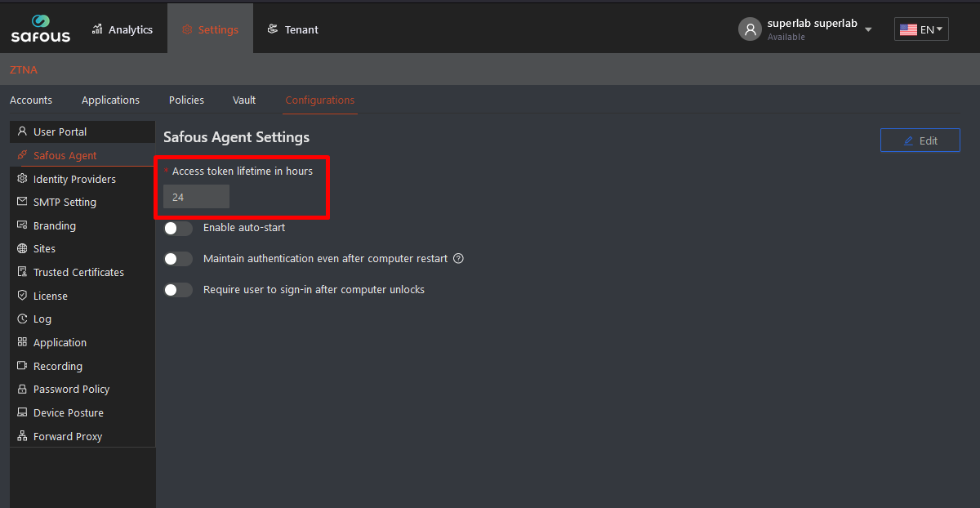Click the Edit button
Viewport: 980px width, 508px height.
coord(920,140)
